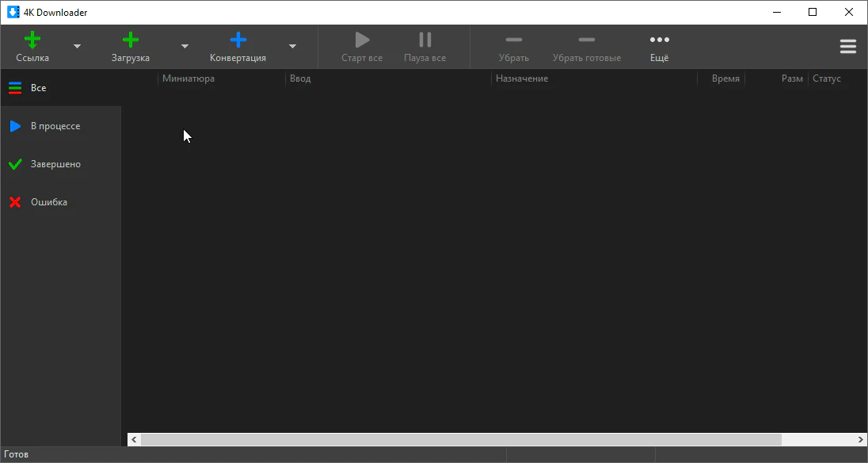Click the horizontal scrollbar right arrow
This screenshot has height=463, width=868.
point(861,439)
